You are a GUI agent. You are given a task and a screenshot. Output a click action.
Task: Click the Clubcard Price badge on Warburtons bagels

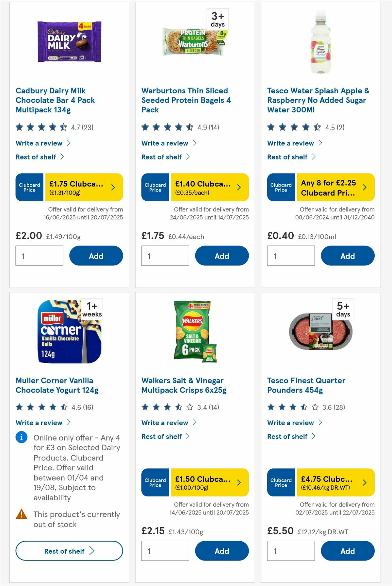point(155,187)
